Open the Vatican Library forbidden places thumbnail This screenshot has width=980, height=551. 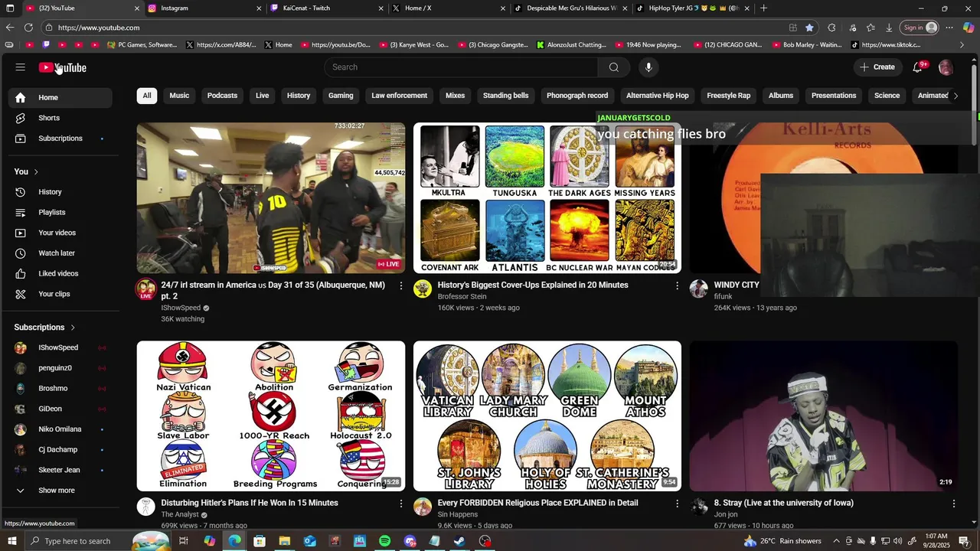[x=547, y=416]
